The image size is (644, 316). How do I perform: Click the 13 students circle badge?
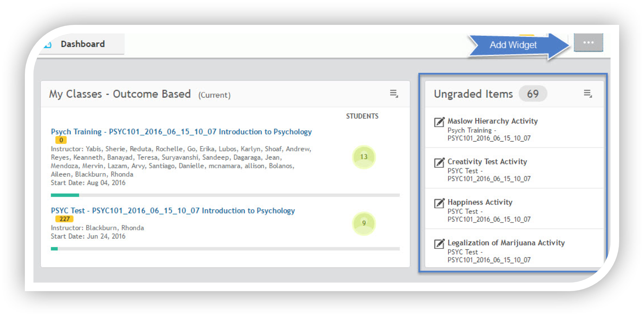click(x=364, y=157)
